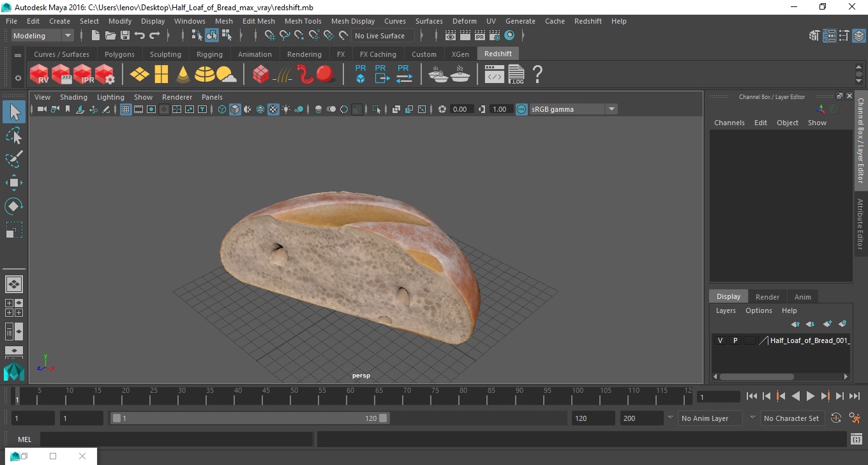Open Redshift log file icon
The image size is (868, 465).
pyautogui.click(x=516, y=75)
